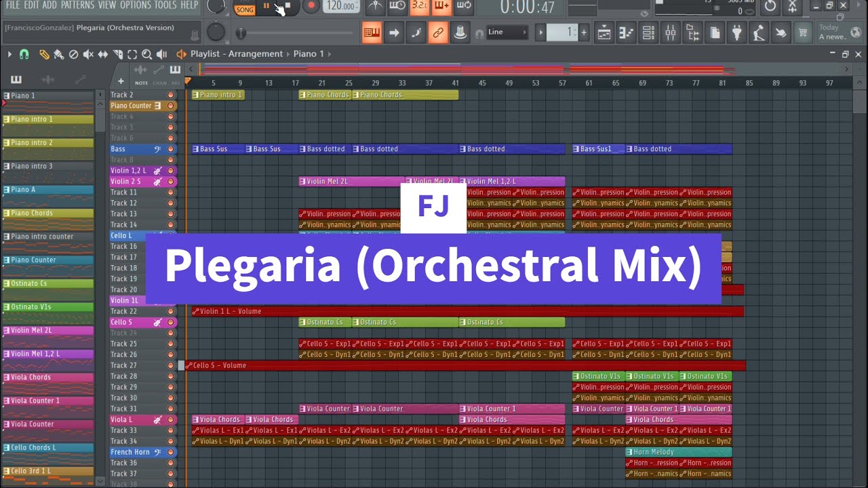This screenshot has height=488, width=868.
Task: Mute the Violin 2 S track dot
Action: pos(170,182)
